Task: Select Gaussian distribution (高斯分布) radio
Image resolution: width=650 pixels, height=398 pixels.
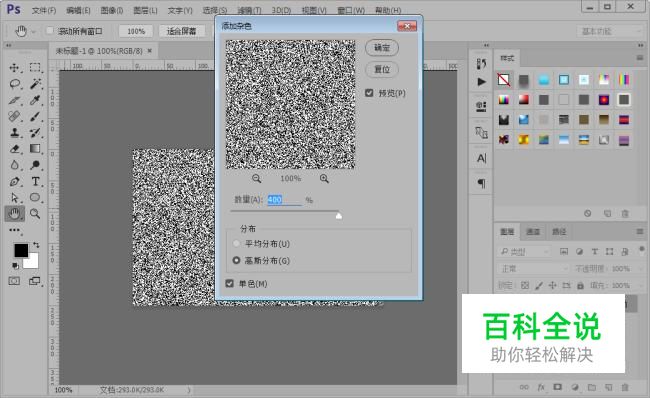Action: click(x=236, y=260)
